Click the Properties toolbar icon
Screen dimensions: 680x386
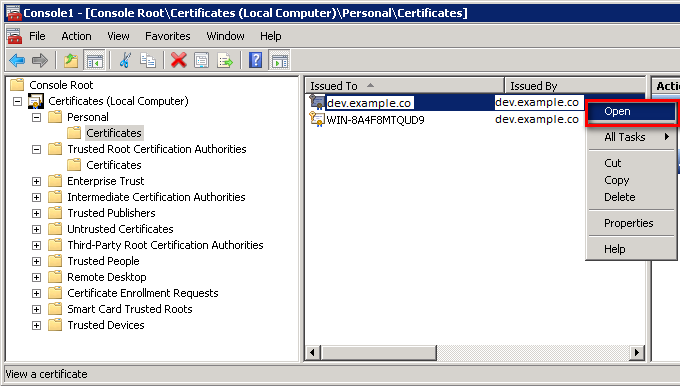[x=201, y=60]
